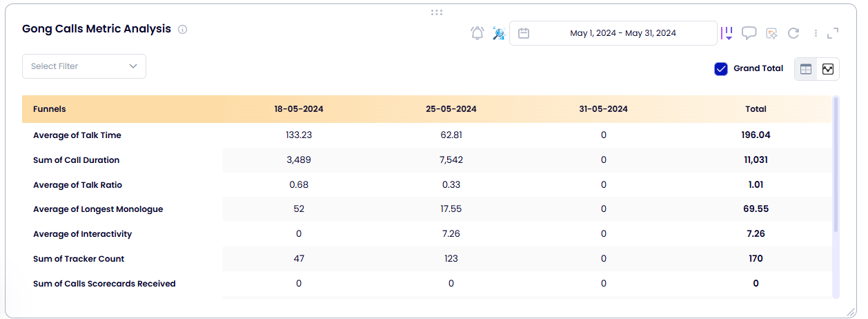
Task: Open the May 2024 date range picker
Action: 622,33
